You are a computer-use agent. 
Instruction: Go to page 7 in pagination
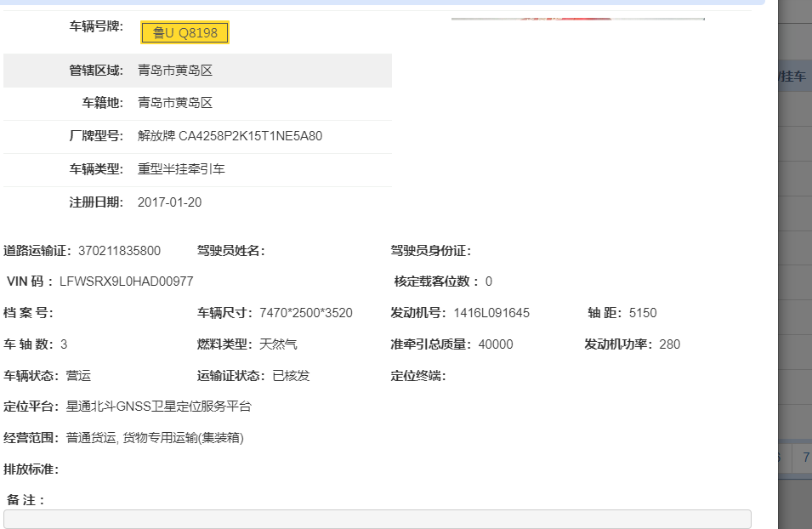pyautogui.click(x=804, y=458)
